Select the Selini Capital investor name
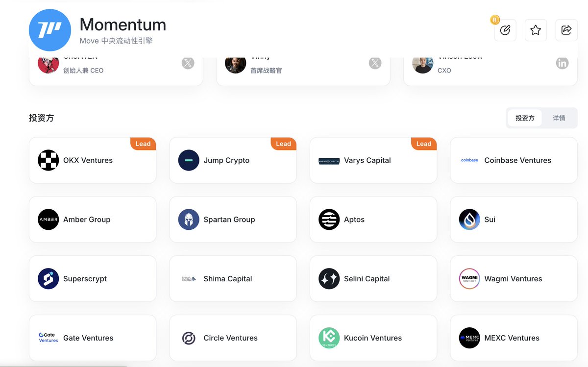The height and width of the screenshot is (367, 588). tap(367, 279)
